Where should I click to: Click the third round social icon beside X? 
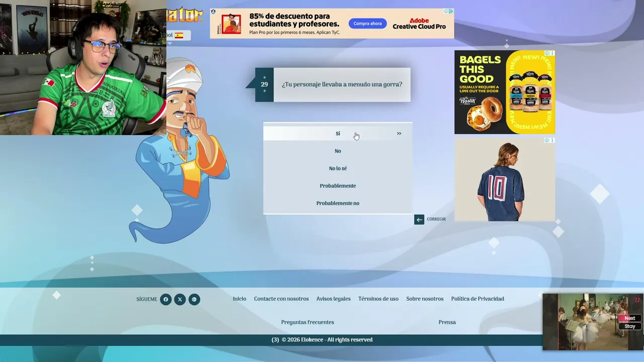coord(194,300)
